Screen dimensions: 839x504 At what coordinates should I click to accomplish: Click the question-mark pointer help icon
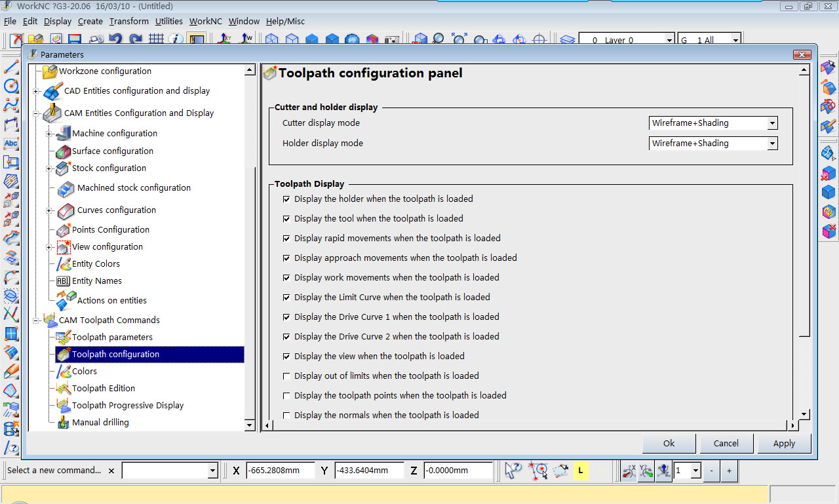[513, 471]
